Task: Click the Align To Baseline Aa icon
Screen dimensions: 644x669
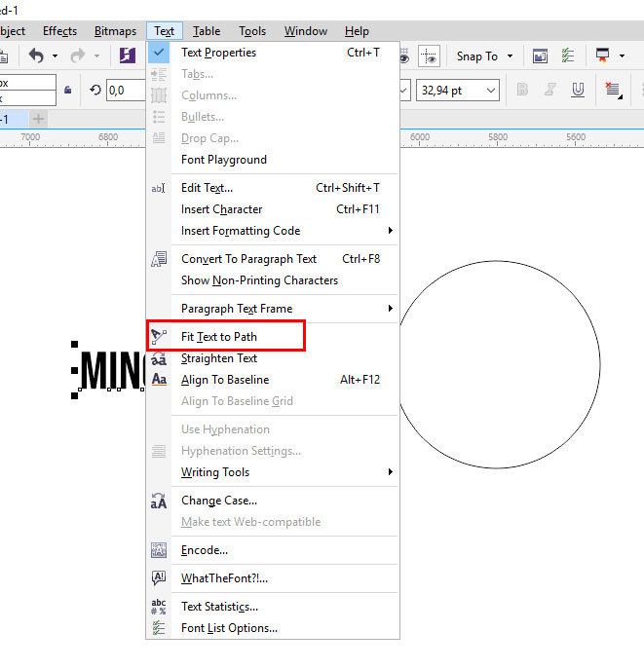Action: 159,380
